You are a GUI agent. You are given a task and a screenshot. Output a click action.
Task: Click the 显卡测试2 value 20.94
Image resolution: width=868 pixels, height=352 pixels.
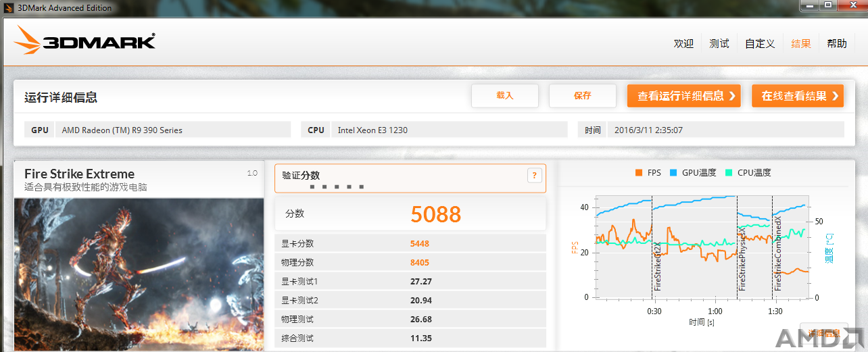(x=421, y=301)
